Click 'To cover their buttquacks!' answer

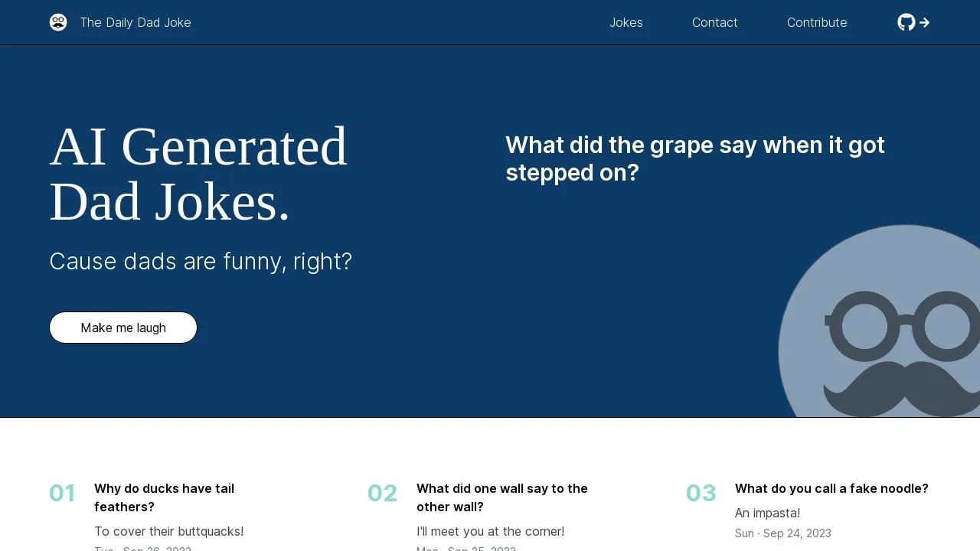point(168,531)
